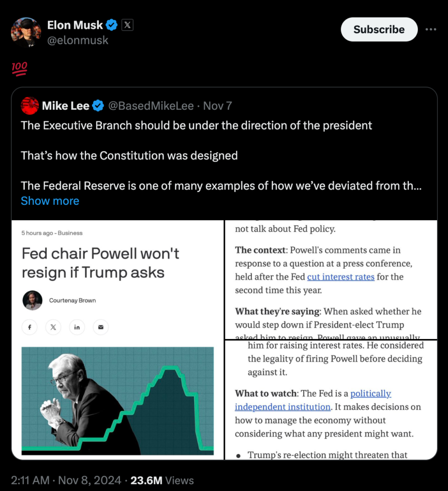Click the @BasedMikeLee handle
The height and width of the screenshot is (491, 448).
click(151, 106)
